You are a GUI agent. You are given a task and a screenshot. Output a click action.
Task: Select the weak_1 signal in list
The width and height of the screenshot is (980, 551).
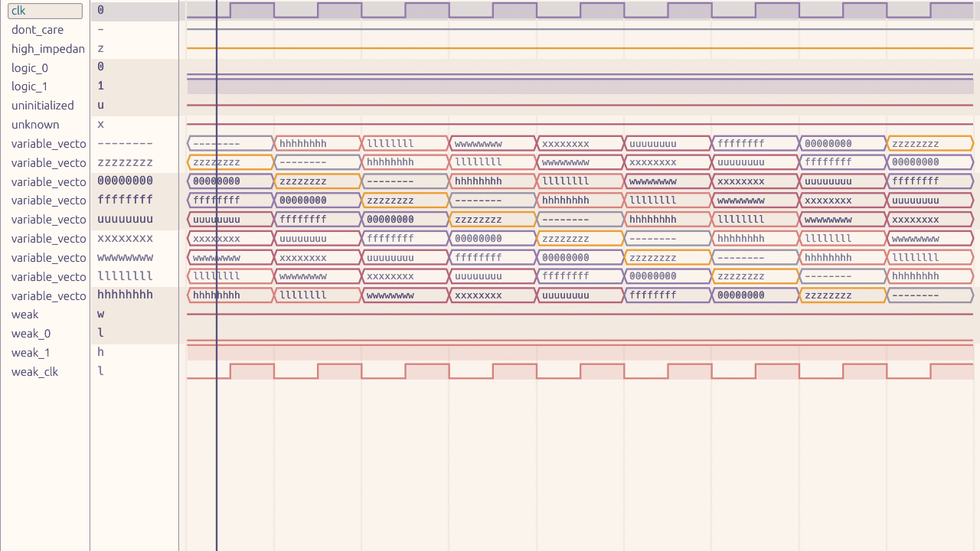[31, 353]
